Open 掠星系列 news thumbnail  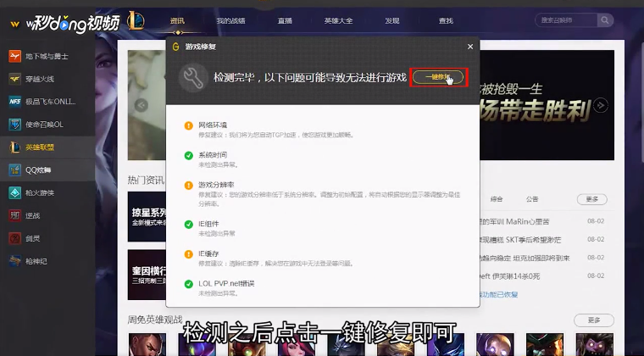click(147, 216)
